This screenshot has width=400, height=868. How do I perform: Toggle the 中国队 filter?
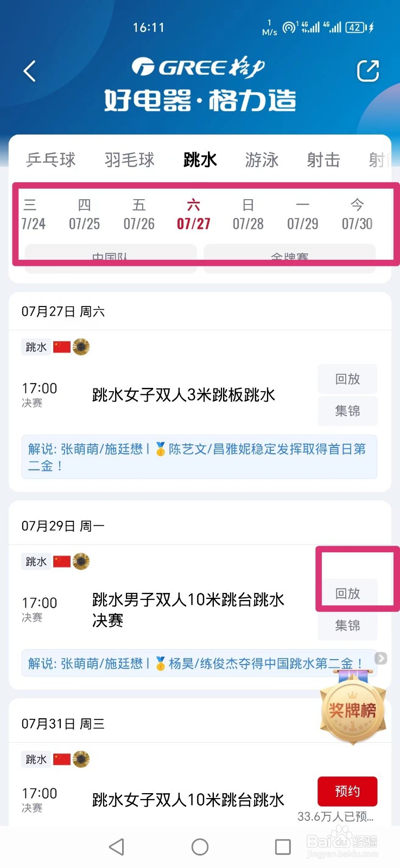coord(110,258)
